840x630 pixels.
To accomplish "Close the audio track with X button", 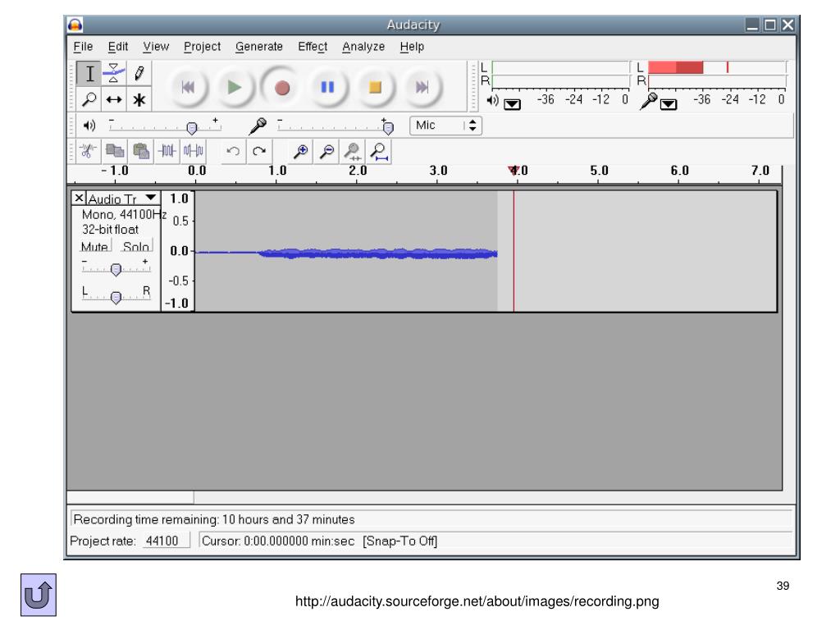I will point(79,199).
